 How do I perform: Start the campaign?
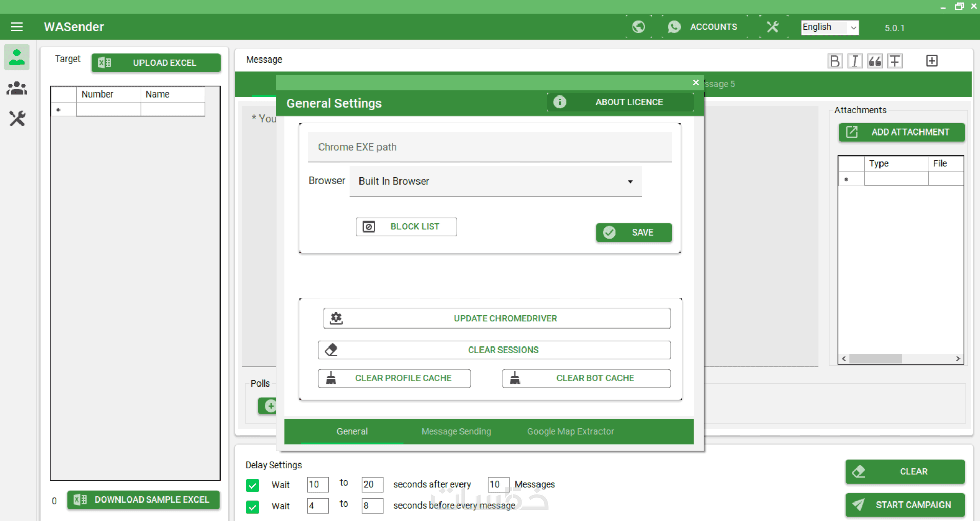(905, 505)
